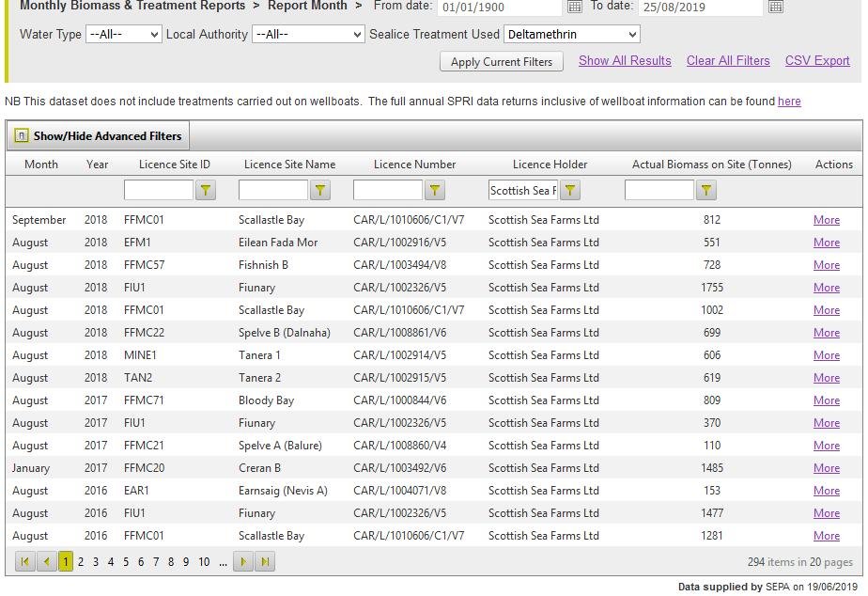The height and width of the screenshot is (596, 868).
Task: Click the Licence Holder filter icon
Action: [x=570, y=191]
